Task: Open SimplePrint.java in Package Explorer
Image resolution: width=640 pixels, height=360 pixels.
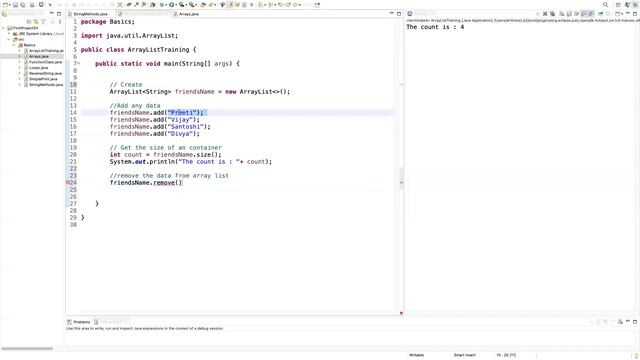Action: (x=43, y=79)
